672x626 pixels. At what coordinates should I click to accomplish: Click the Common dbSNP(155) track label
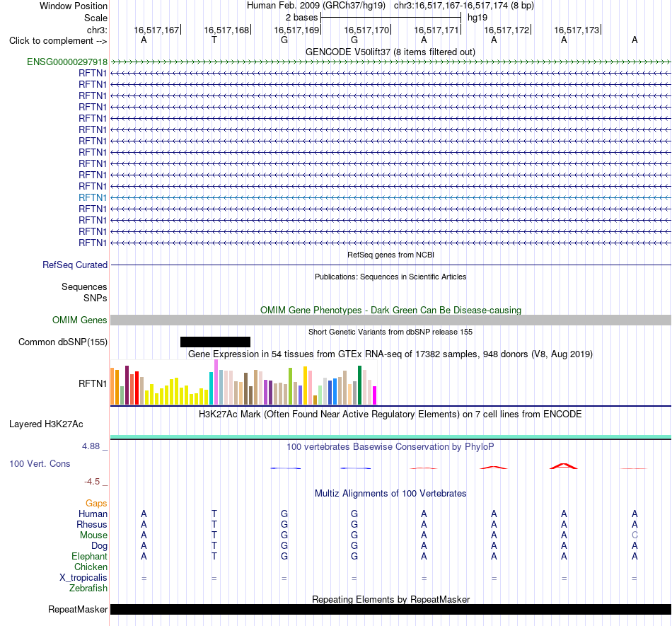tap(63, 342)
